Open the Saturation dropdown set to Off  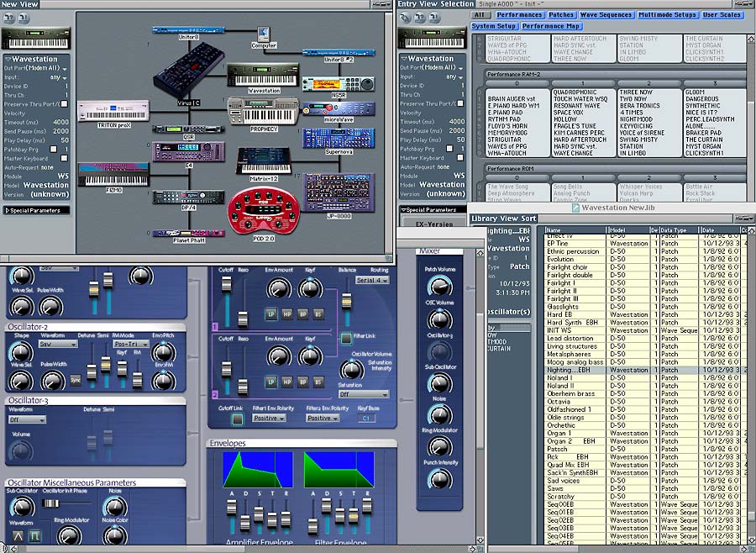pyautogui.click(x=363, y=394)
